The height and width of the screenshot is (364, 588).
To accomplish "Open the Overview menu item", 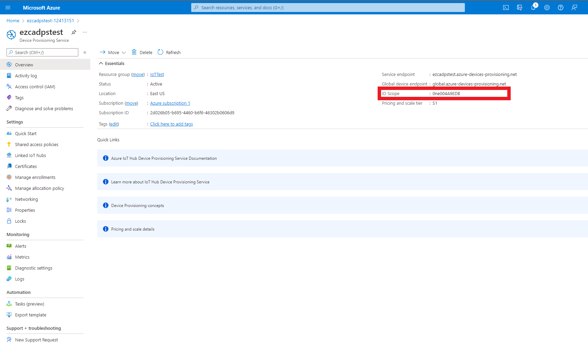I will pos(45,65).
